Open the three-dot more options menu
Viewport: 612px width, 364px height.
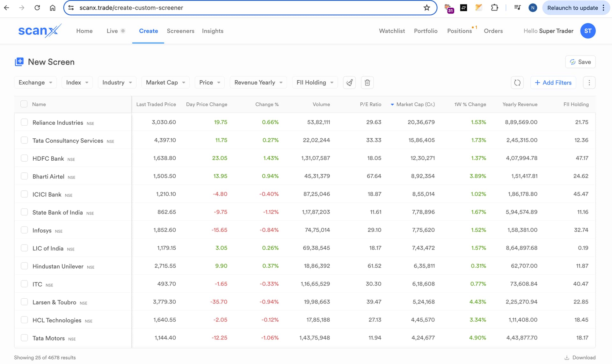coord(589,83)
